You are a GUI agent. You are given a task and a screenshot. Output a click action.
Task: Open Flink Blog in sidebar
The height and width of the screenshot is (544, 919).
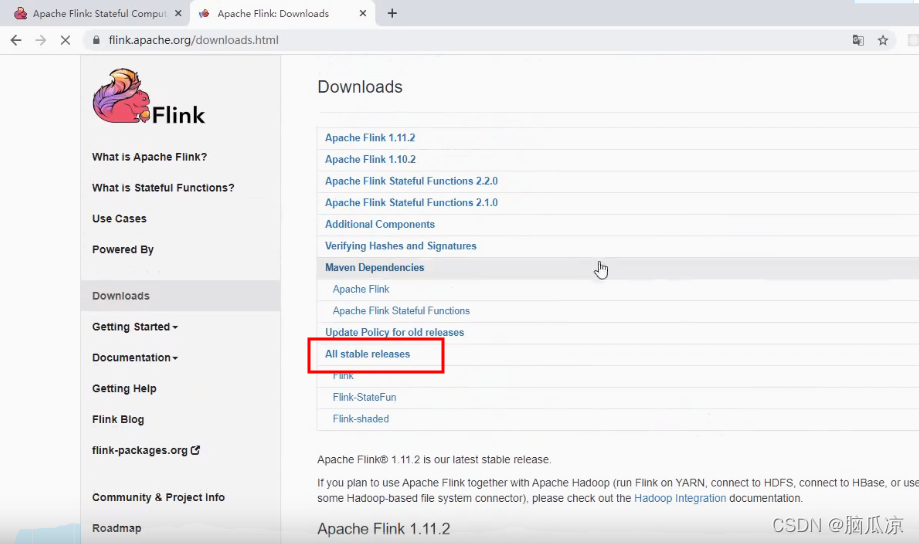(118, 420)
